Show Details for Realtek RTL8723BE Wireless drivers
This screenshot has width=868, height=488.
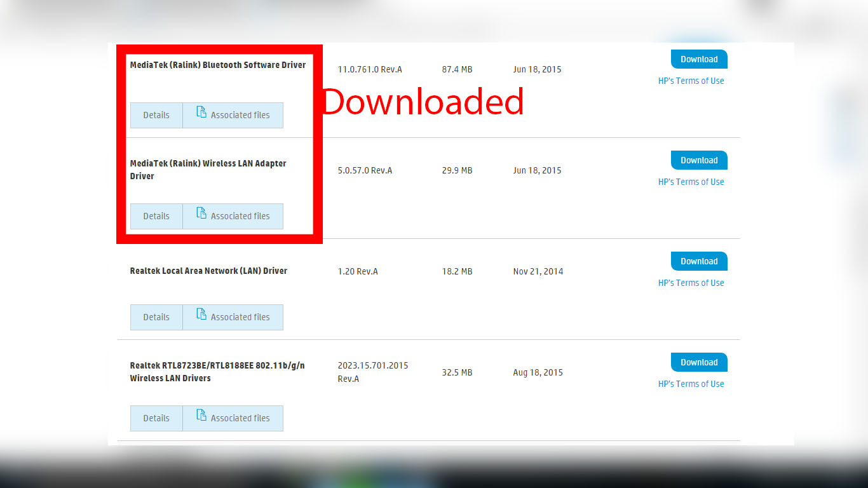[x=156, y=418]
